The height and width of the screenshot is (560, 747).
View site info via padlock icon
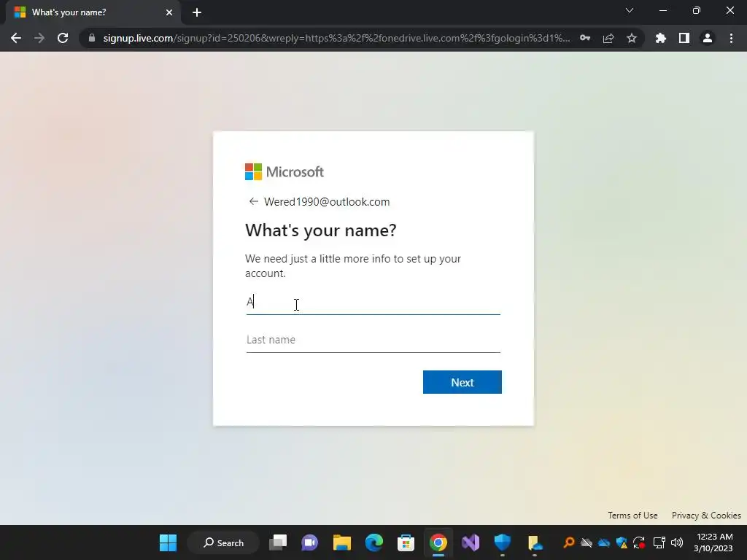click(x=92, y=38)
